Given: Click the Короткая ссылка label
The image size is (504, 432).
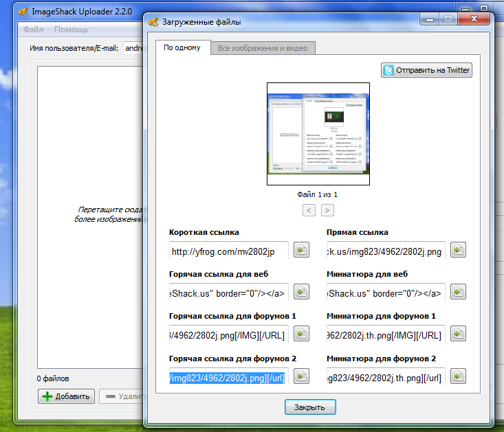Looking at the screenshot, I should click(x=204, y=232).
